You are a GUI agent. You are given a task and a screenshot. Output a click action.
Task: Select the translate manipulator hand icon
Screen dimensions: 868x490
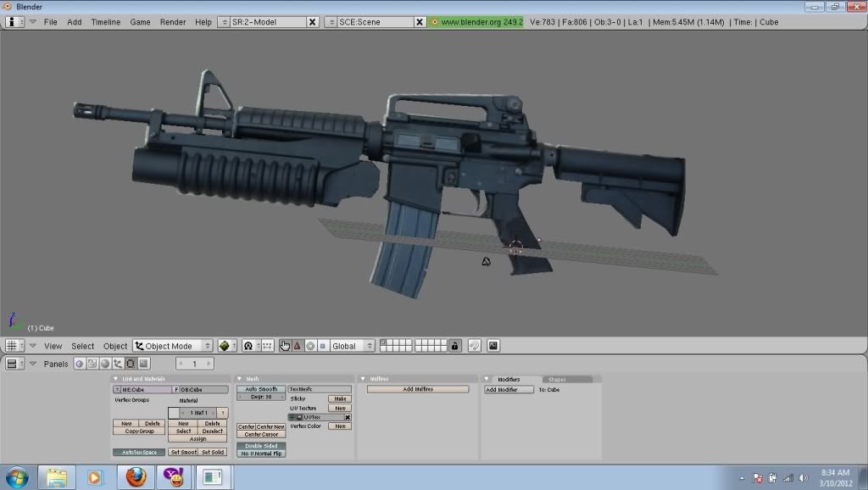(285, 346)
